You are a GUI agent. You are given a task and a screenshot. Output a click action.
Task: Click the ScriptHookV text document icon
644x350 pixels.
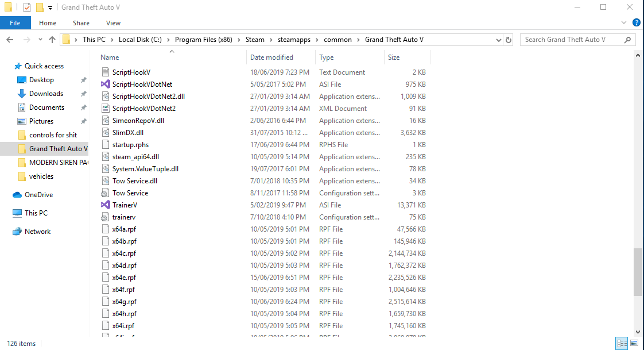click(106, 72)
